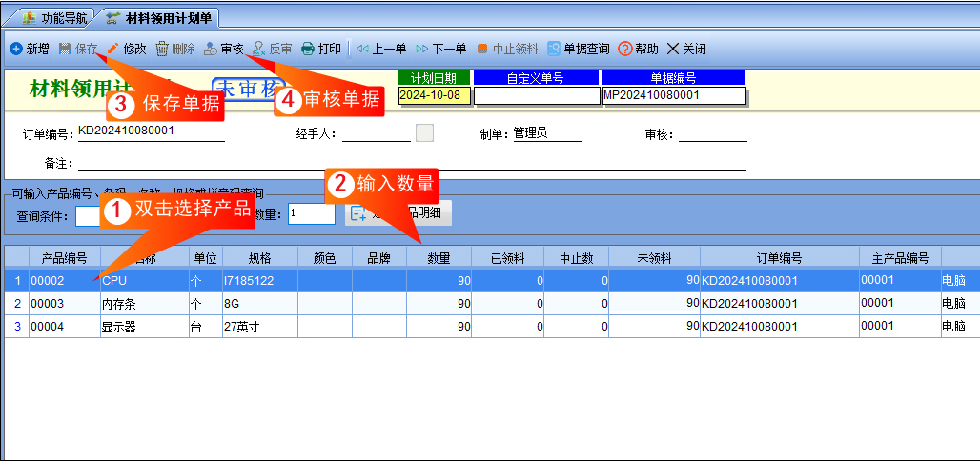This screenshot has width=980, height=462.
Task: Switch to the 功能导航 tab
Action: [x=54, y=18]
